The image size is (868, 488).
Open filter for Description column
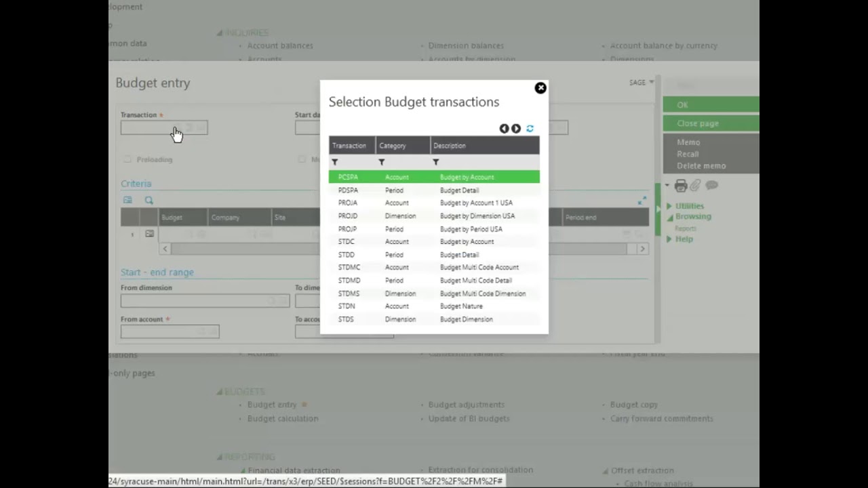click(436, 162)
